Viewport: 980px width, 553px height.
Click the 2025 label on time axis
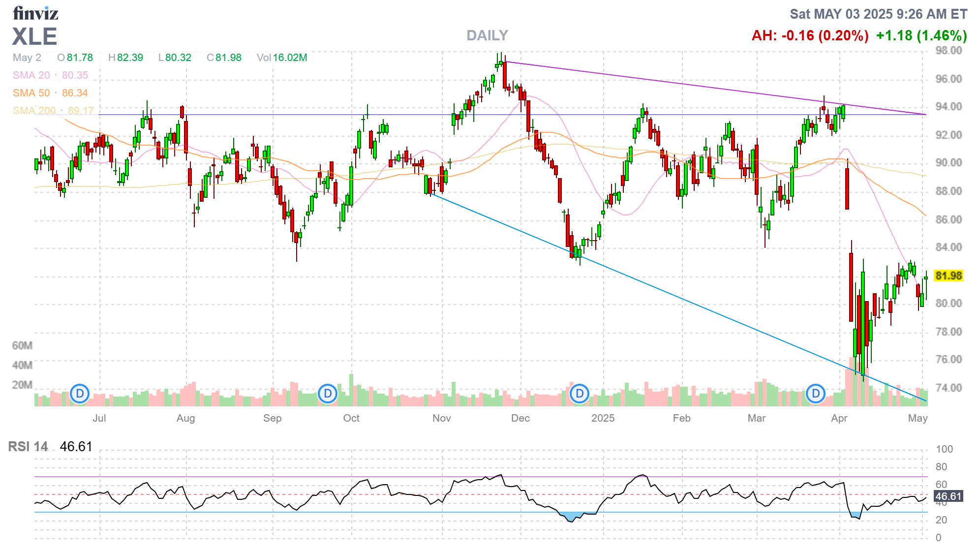(x=603, y=418)
